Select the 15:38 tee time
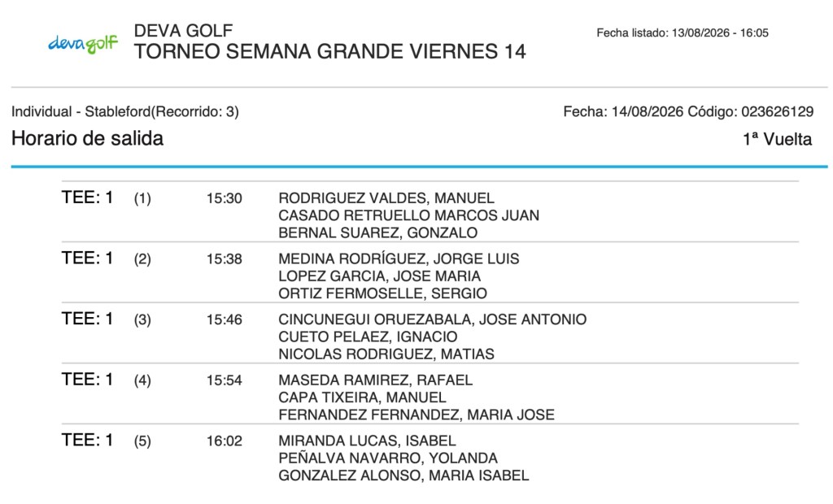This screenshot has height=504, width=833. point(225,259)
